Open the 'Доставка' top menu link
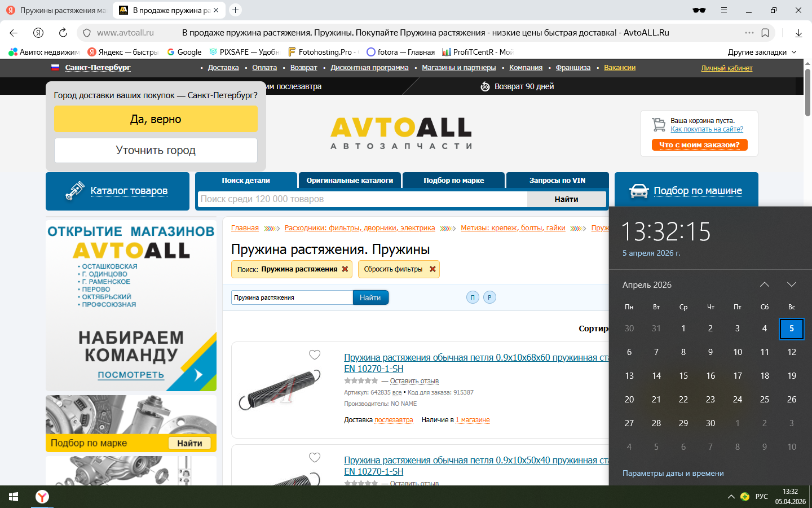 point(223,68)
